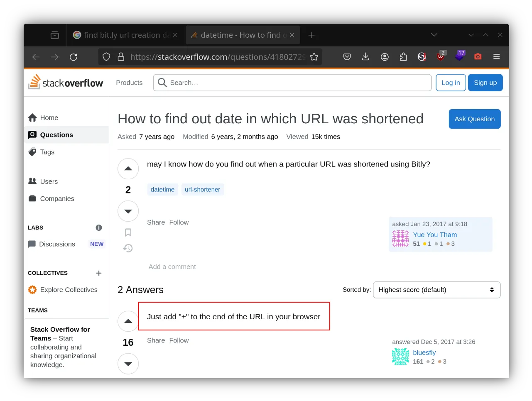Image resolution: width=532 pixels, height=401 pixels.
Task: Click Follow under the question
Action: point(179,223)
